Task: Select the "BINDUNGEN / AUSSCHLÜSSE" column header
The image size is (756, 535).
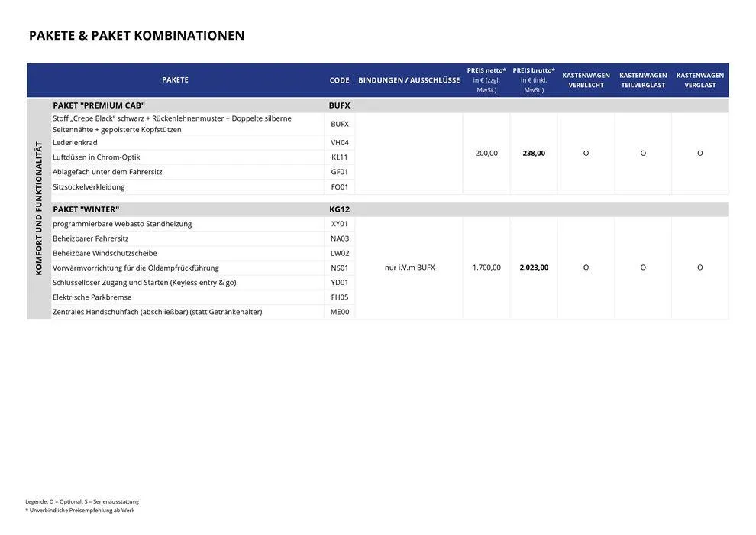Action: [409, 80]
